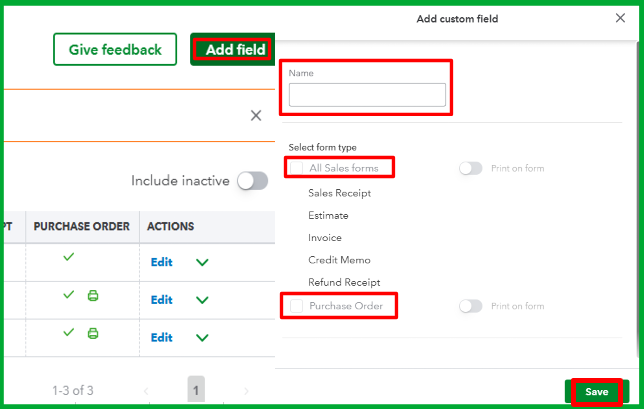Click the Give feedback button
This screenshot has height=409, width=644.
pyautogui.click(x=115, y=50)
